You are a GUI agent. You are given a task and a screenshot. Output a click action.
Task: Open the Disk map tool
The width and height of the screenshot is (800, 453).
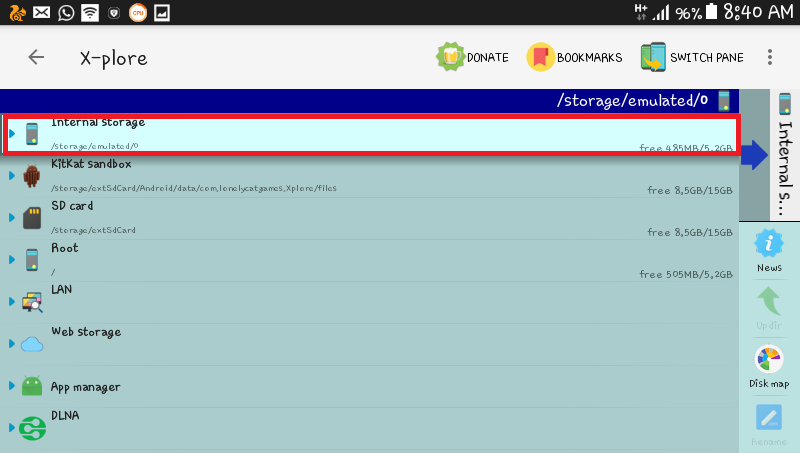click(769, 367)
